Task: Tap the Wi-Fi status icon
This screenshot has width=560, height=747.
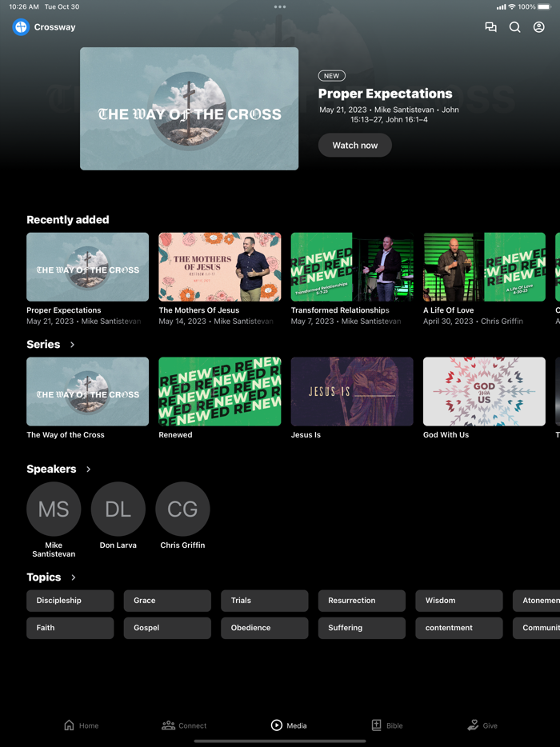Action: click(x=512, y=6)
